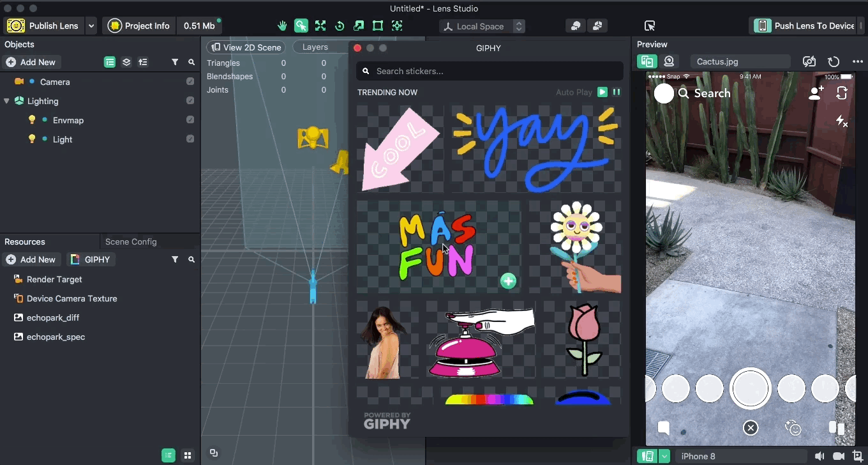
Task: Switch Resources to grid view
Action: [188, 455]
